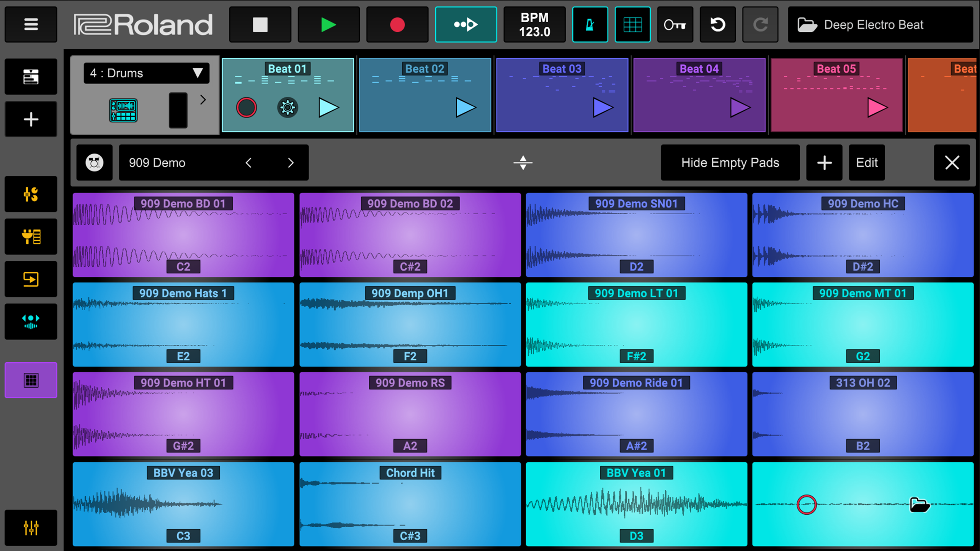Trigger the 909 Demo HC pad

[x=863, y=235]
